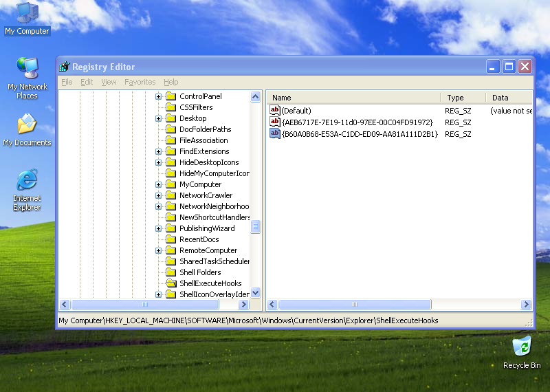Expand the HideDesktopIcons key
This screenshot has width=550, height=392.
point(159,162)
